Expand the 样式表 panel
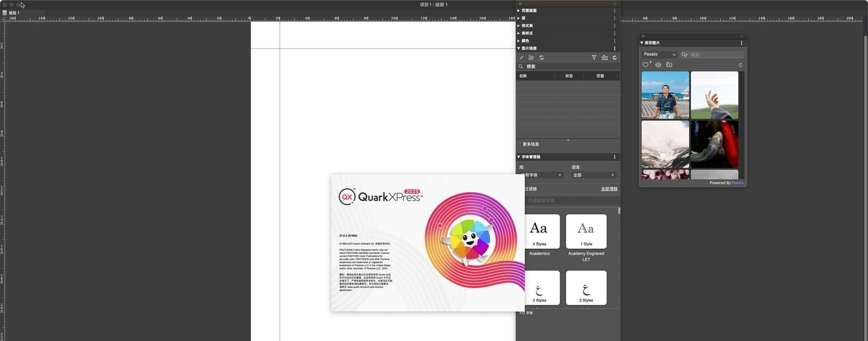Viewport: 868px width, 341px height. [x=519, y=26]
